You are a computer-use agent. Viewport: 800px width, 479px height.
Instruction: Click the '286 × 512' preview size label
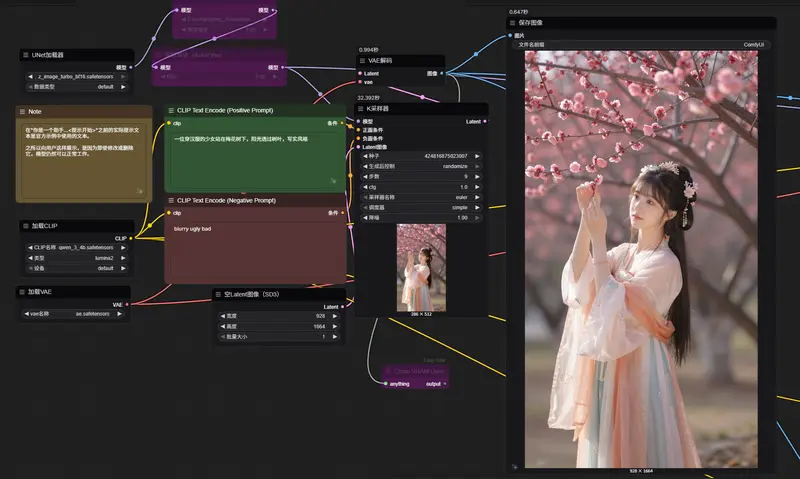(x=421, y=314)
